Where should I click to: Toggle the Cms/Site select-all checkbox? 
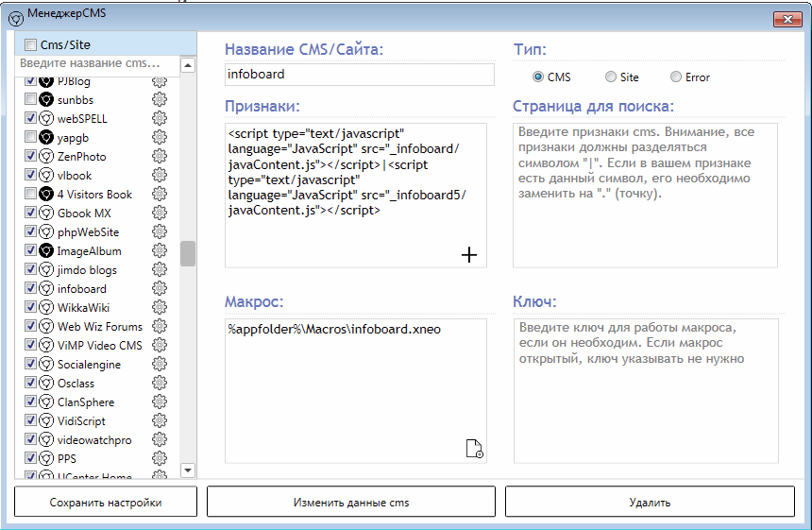(x=31, y=45)
